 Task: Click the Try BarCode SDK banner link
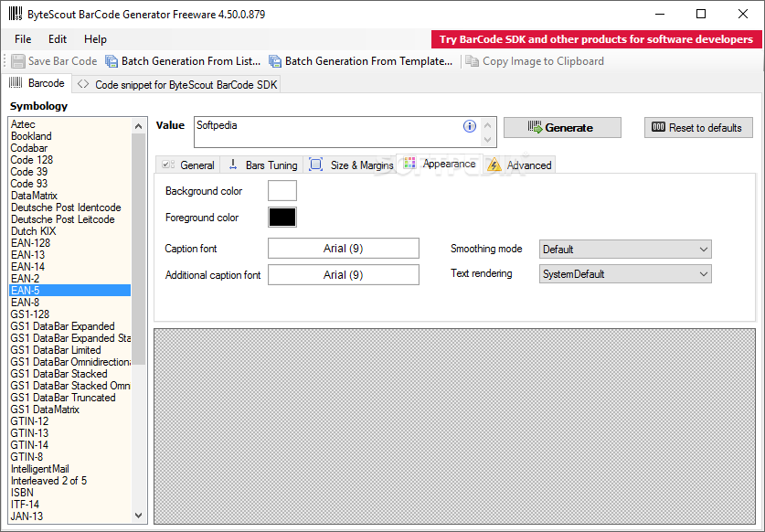click(x=596, y=39)
